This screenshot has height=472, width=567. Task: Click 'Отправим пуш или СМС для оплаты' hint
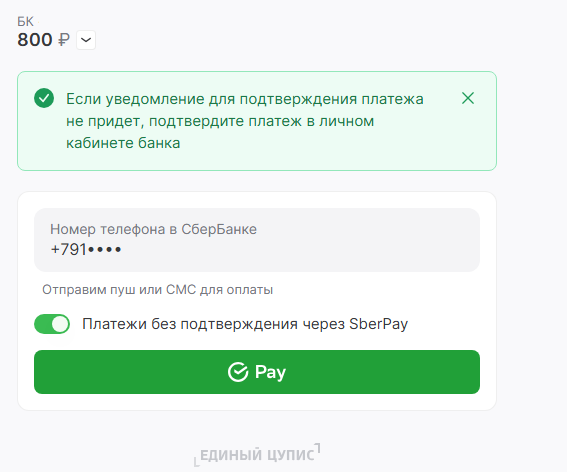click(x=157, y=290)
